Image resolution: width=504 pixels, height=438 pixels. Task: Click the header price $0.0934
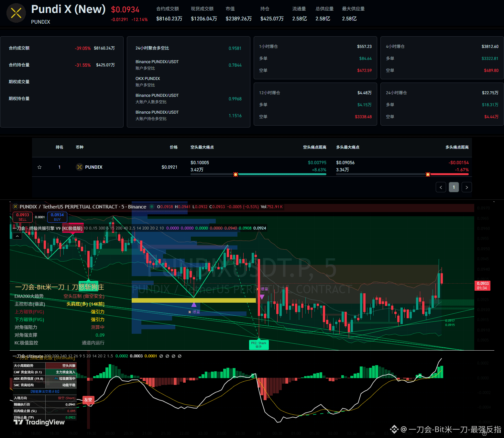(125, 10)
